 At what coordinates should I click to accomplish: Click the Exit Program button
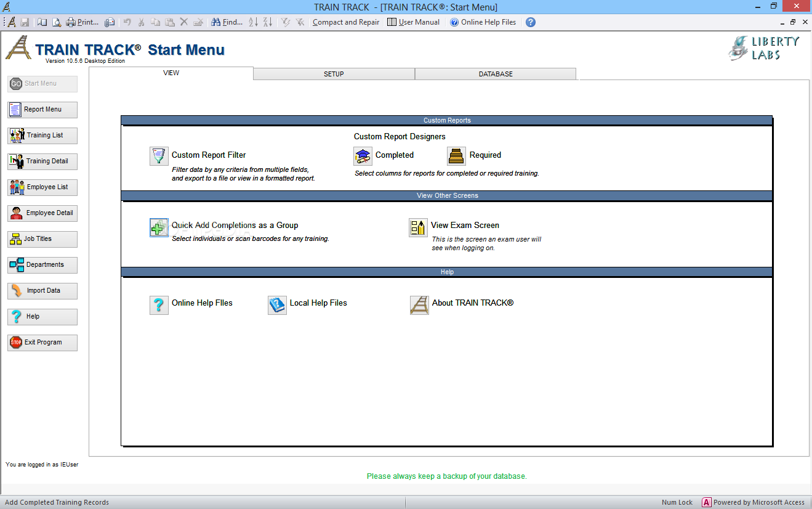coord(42,343)
